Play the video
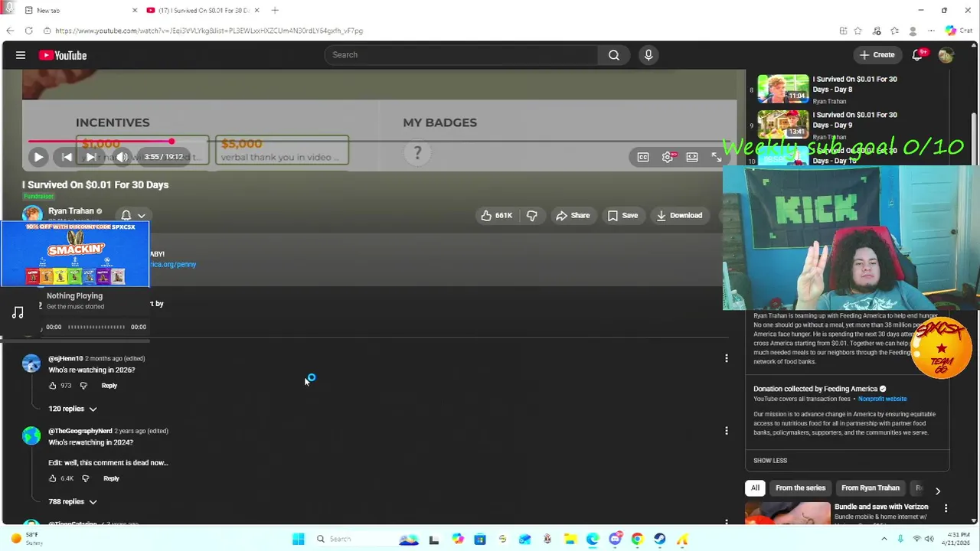Image resolution: width=980 pixels, height=551 pixels. click(38, 157)
